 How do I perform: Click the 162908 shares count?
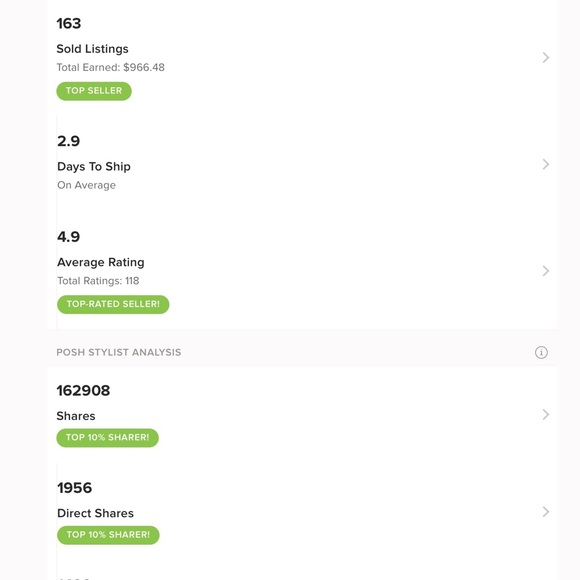83,391
